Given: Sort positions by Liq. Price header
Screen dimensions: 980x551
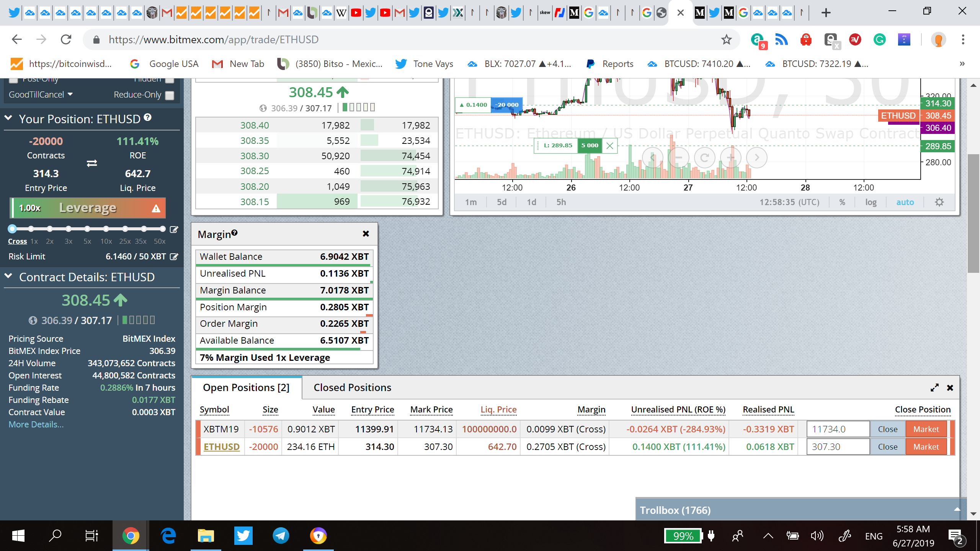Looking at the screenshot, I should pyautogui.click(x=498, y=410).
